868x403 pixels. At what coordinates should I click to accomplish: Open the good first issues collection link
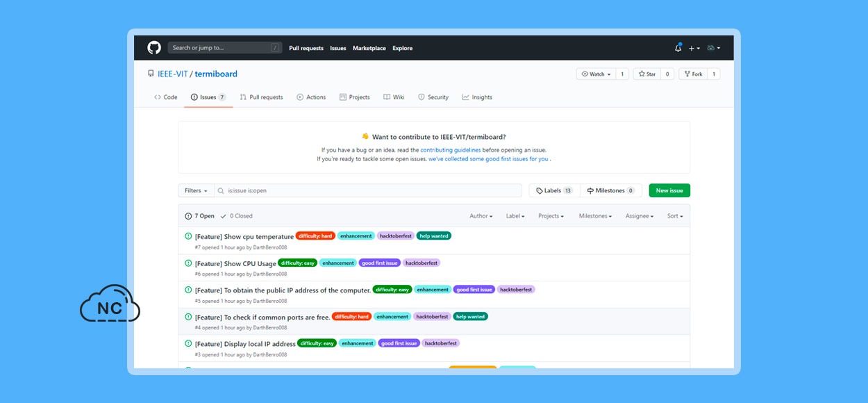488,159
